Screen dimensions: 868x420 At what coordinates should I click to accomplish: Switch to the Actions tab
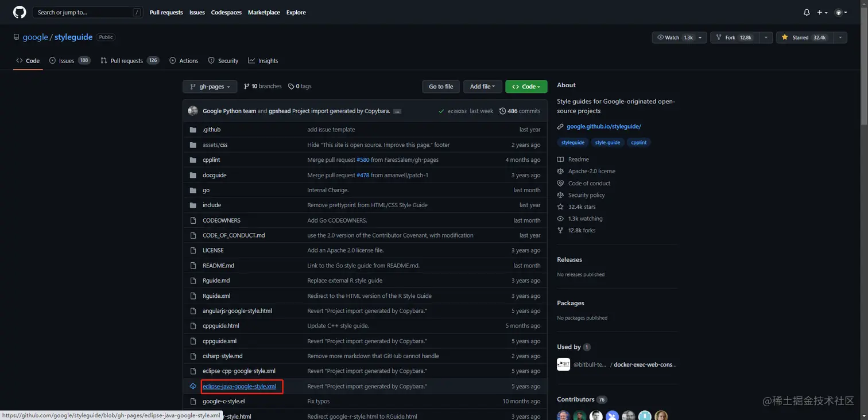[x=184, y=60]
